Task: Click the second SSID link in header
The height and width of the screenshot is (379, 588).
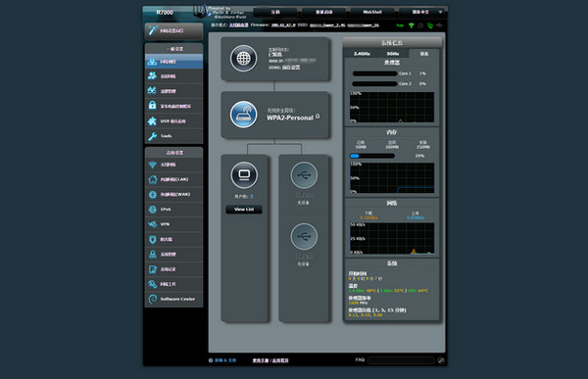Action: coord(364,25)
